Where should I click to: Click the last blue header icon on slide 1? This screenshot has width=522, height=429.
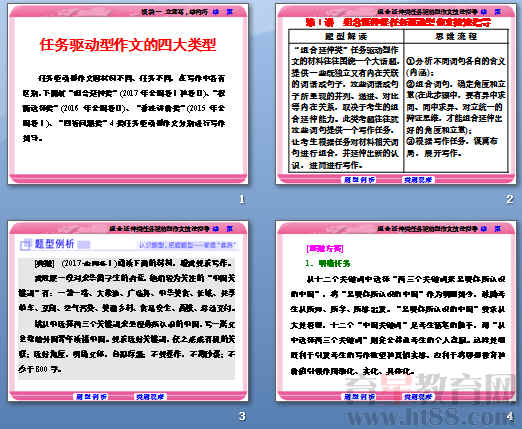click(x=230, y=12)
